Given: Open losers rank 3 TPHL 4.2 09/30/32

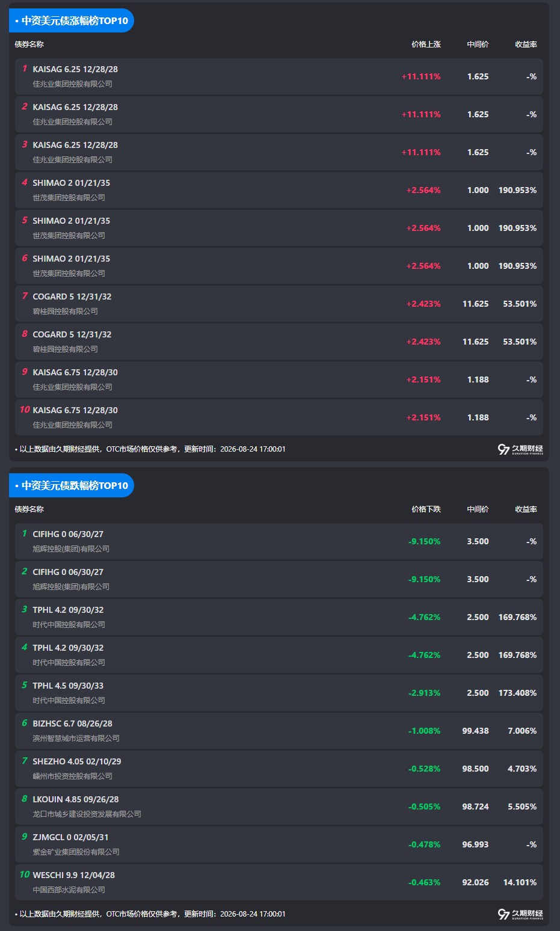Looking at the screenshot, I should coord(279,617).
